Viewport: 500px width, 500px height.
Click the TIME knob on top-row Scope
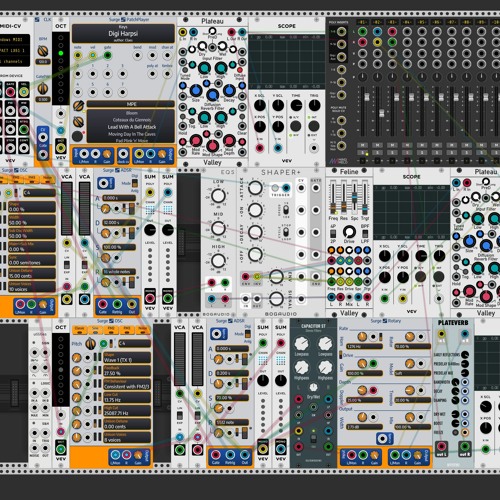tap(296, 105)
